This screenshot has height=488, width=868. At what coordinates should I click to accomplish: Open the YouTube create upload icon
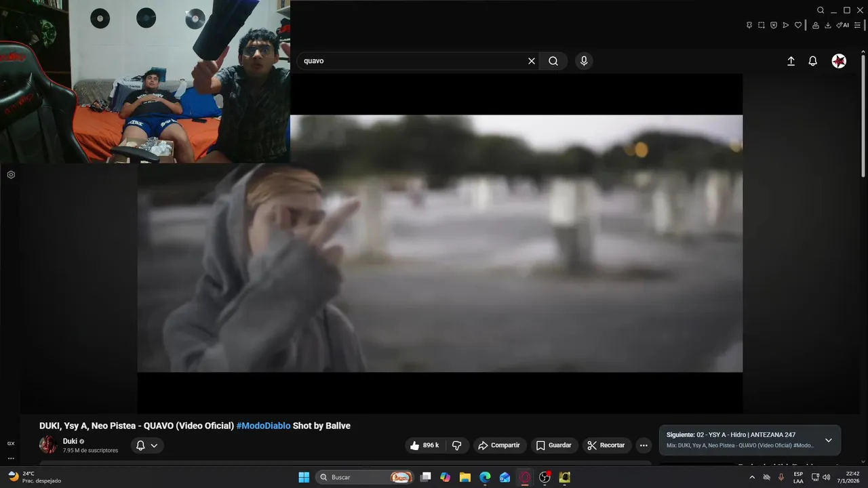click(x=791, y=61)
